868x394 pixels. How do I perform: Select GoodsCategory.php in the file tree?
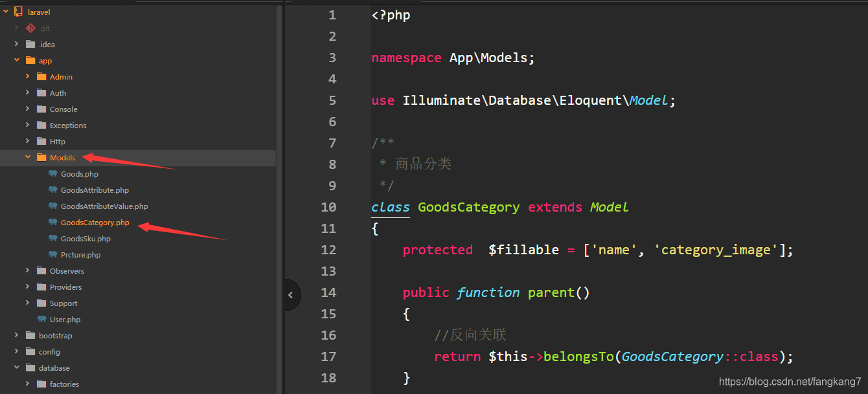[x=95, y=223]
